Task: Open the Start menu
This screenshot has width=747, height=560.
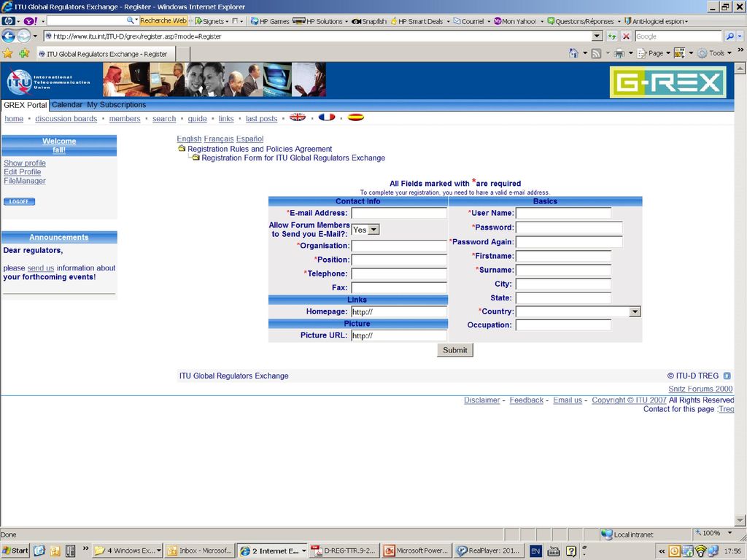Action: 15,551
